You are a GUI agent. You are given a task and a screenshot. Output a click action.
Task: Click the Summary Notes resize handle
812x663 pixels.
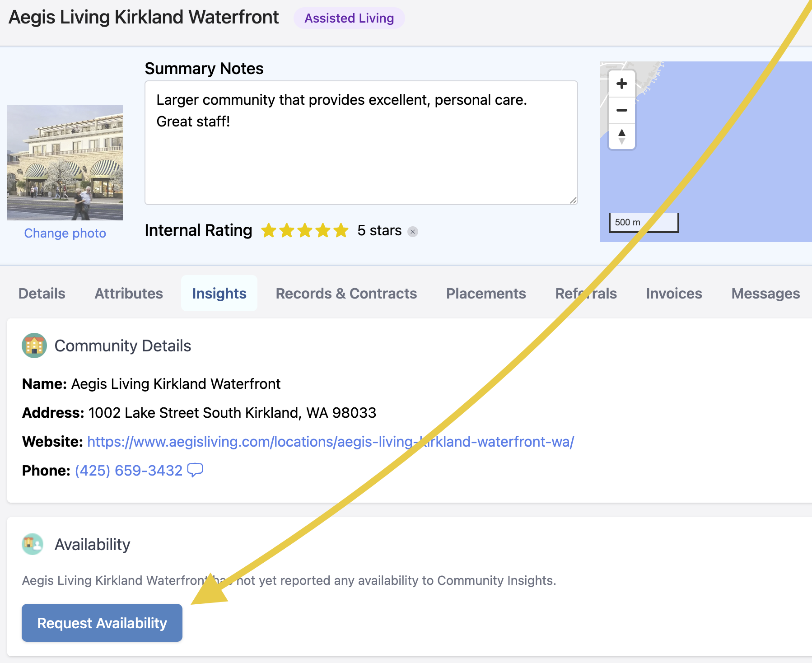[573, 200]
